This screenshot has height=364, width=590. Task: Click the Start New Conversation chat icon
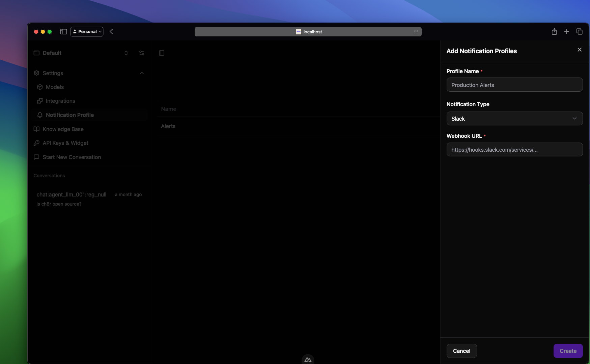point(36,157)
